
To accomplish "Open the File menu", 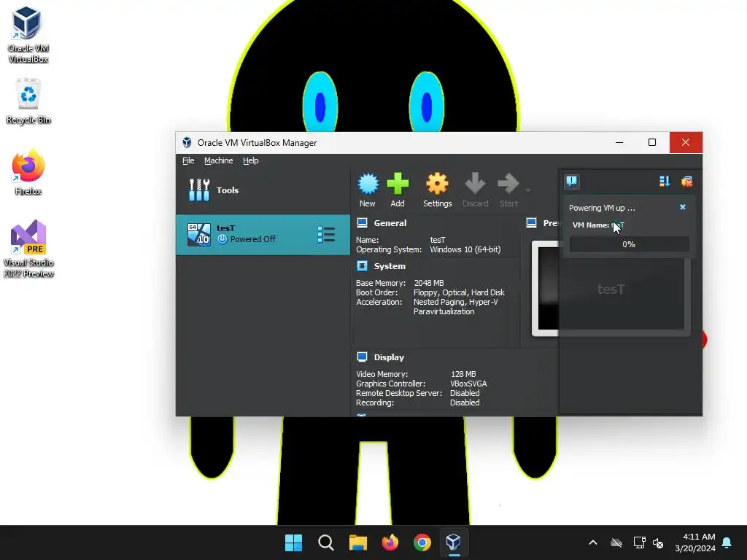I will [x=188, y=160].
